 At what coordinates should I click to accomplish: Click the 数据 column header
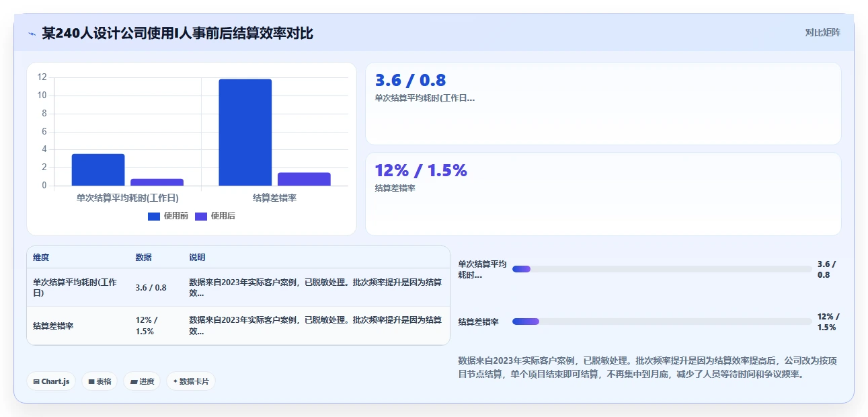click(143, 258)
